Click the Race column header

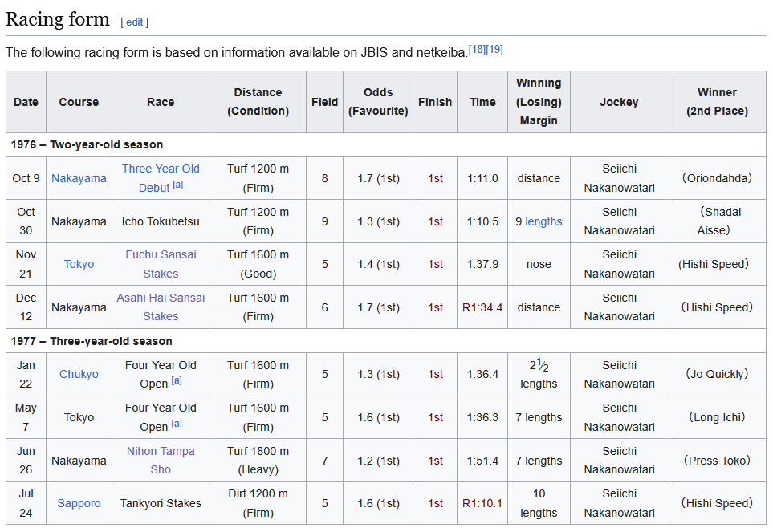[x=161, y=102]
